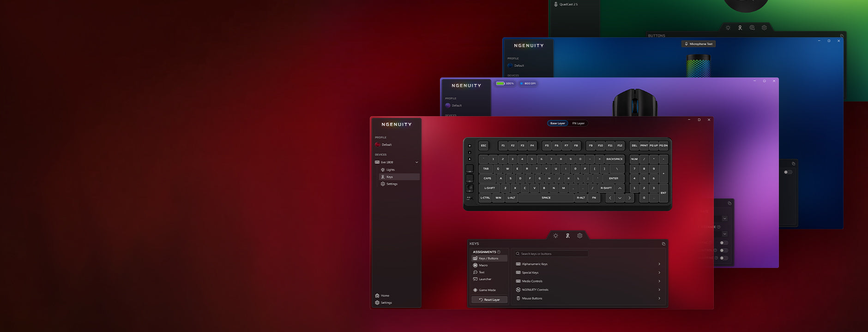This screenshot has width=868, height=332.
Task: Click the Reset Layer button
Action: [x=489, y=300]
